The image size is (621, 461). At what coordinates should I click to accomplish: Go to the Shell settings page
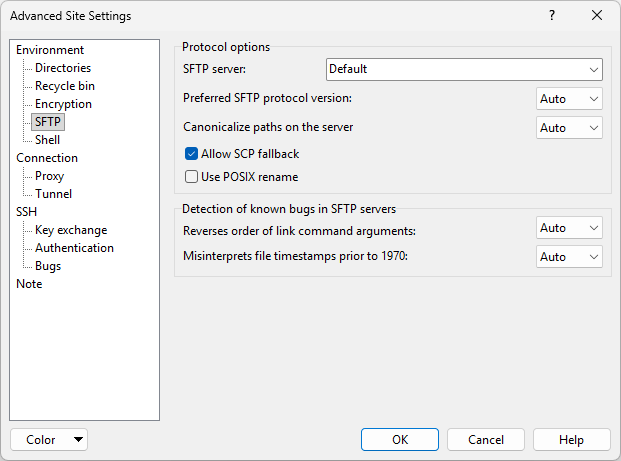point(48,140)
